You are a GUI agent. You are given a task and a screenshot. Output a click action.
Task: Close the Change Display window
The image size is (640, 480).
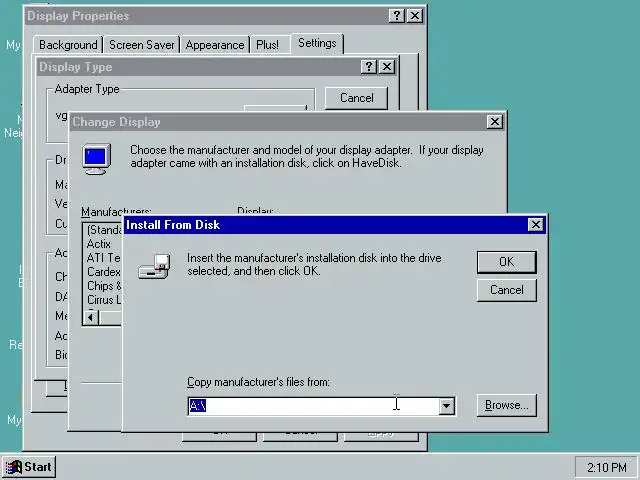click(x=494, y=122)
